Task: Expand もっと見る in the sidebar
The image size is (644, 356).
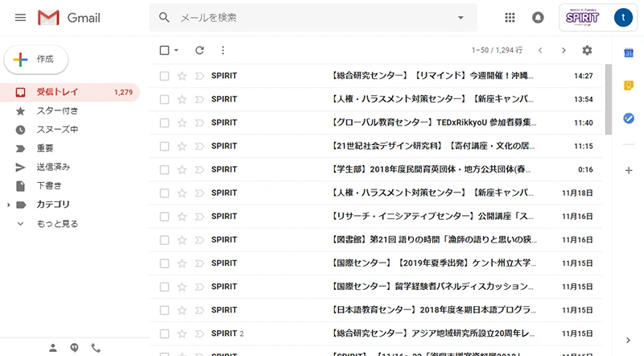Action: point(56,224)
